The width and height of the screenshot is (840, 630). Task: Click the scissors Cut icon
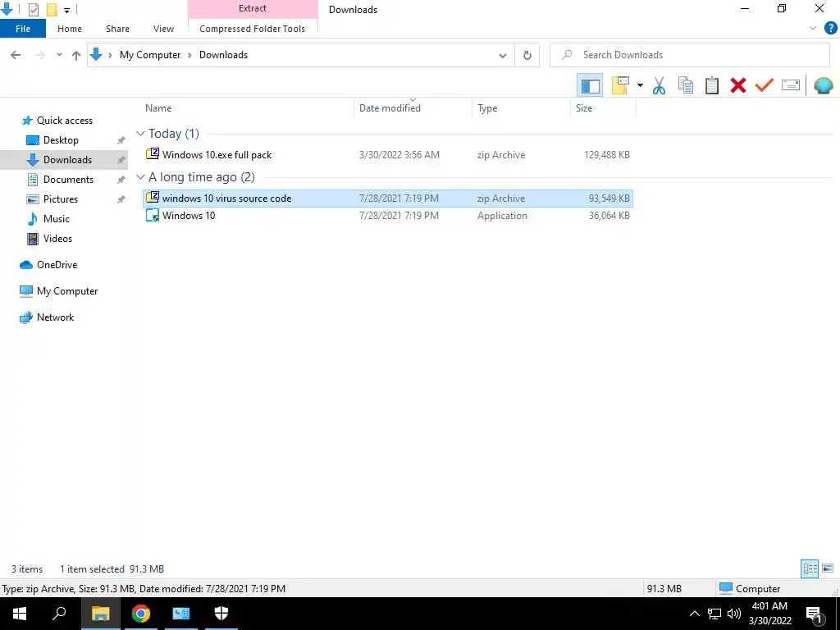(659, 85)
